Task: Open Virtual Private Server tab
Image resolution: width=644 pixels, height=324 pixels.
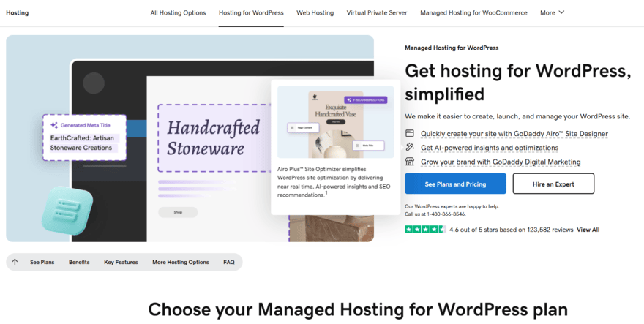Action: (x=377, y=12)
